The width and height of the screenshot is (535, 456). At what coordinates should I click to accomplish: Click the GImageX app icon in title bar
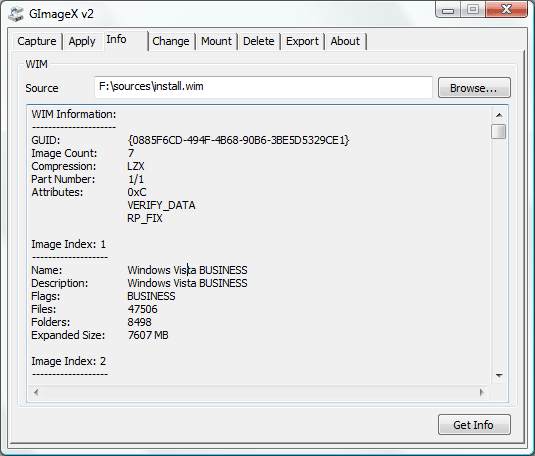click(x=16, y=14)
